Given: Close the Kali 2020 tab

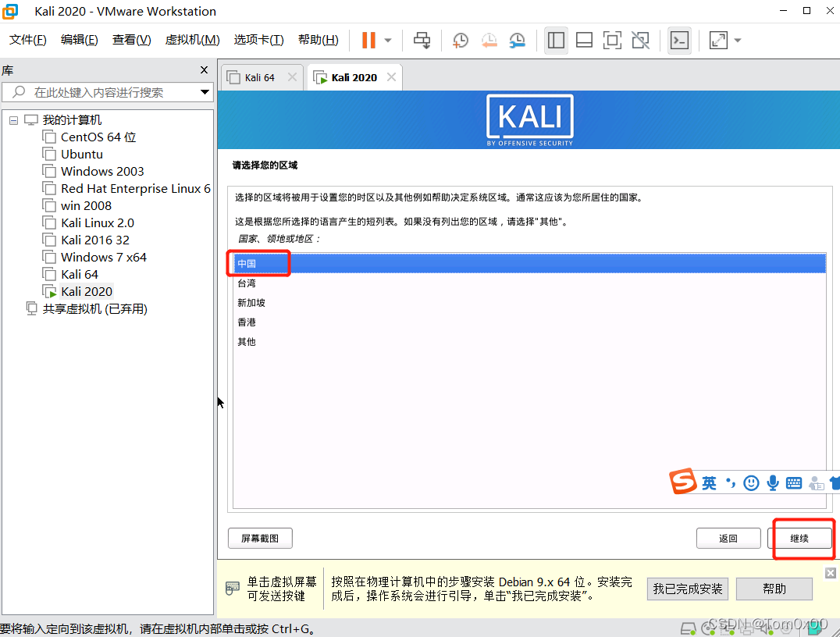Looking at the screenshot, I should click(x=392, y=77).
